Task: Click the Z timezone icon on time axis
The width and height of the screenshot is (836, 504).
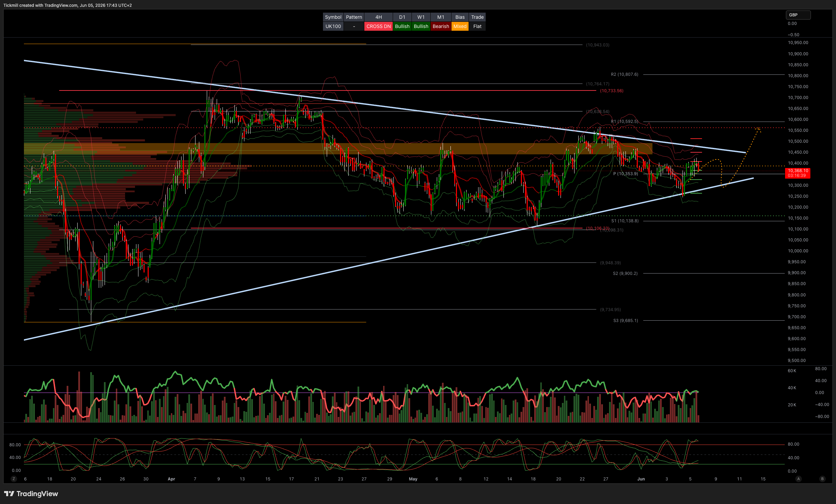Action: click(x=14, y=479)
